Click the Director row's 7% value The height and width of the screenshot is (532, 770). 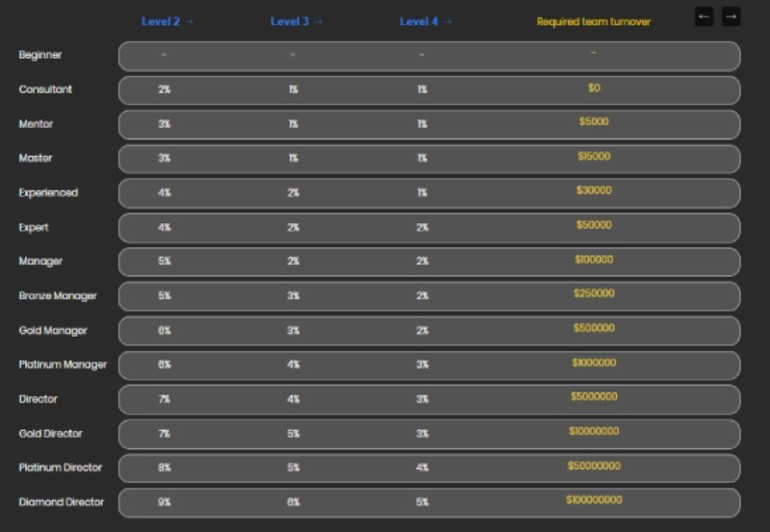click(165, 399)
